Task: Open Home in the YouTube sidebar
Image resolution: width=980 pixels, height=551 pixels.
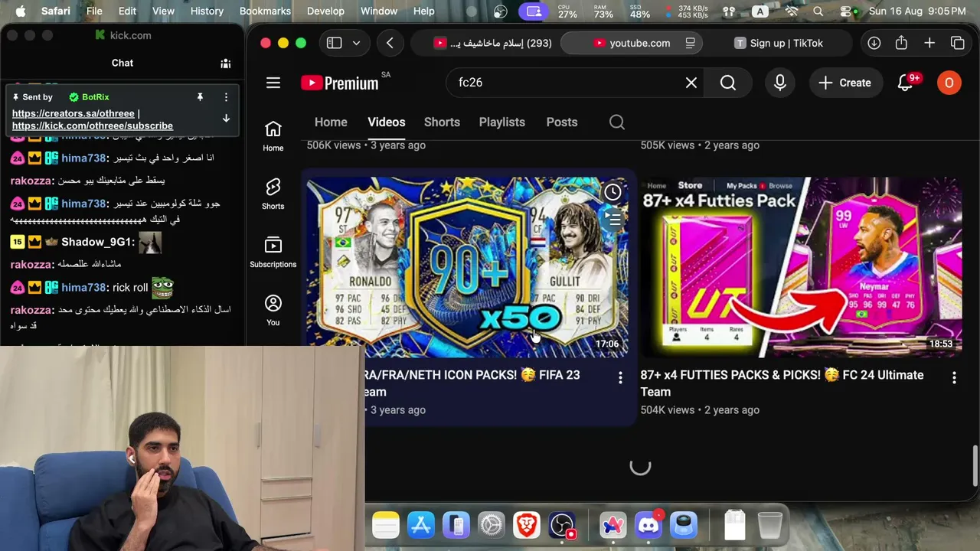Action: coord(273,136)
